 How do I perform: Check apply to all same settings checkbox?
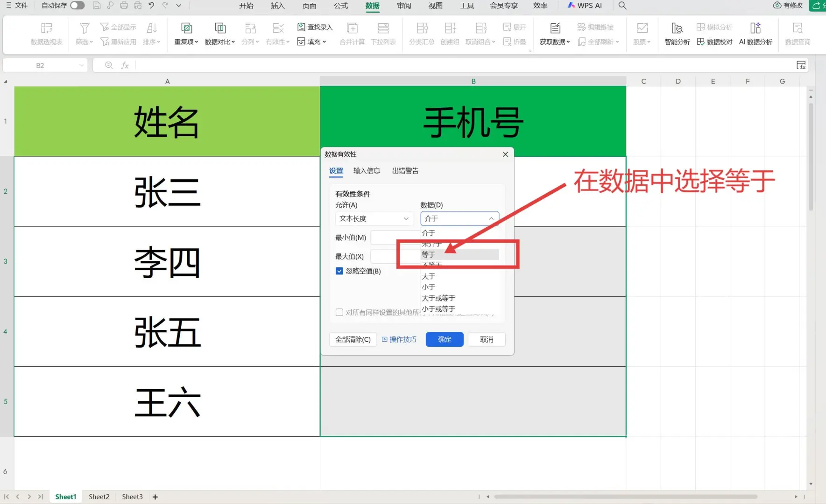click(339, 312)
